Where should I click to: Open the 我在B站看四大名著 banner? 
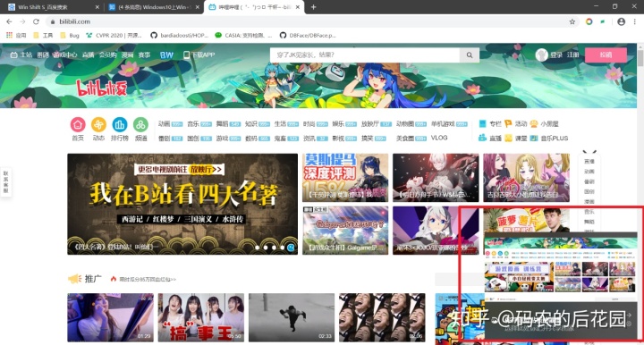pos(182,204)
